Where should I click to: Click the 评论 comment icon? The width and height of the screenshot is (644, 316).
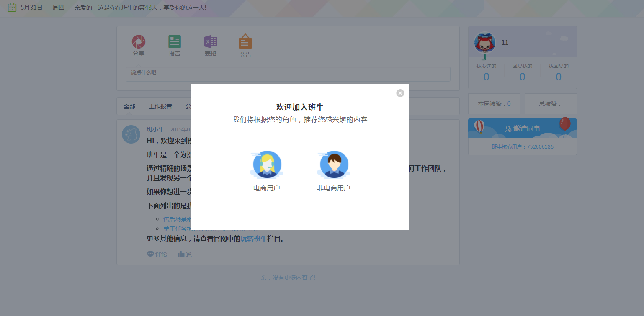click(x=151, y=254)
